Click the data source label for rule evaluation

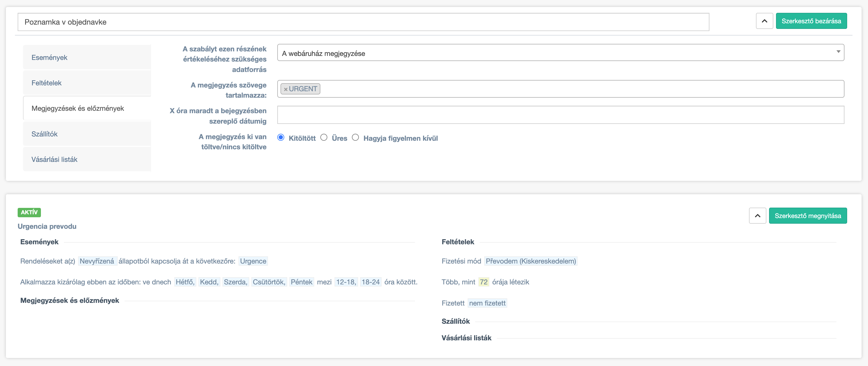[x=224, y=59]
